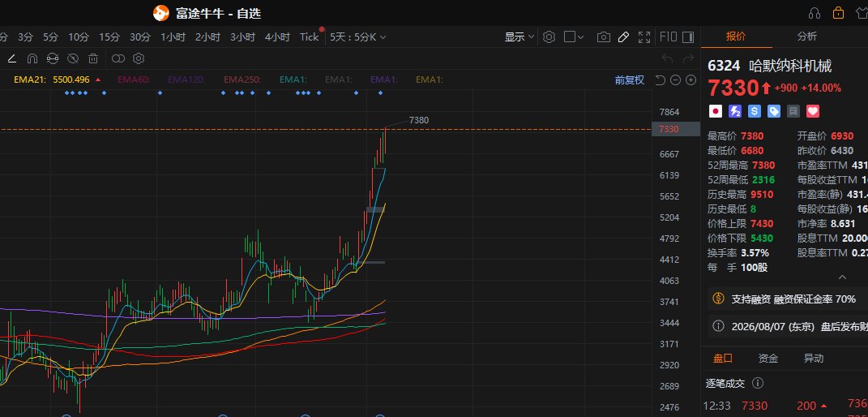
Task: Click the orange lock icon in the title bar
Action: [838, 13]
